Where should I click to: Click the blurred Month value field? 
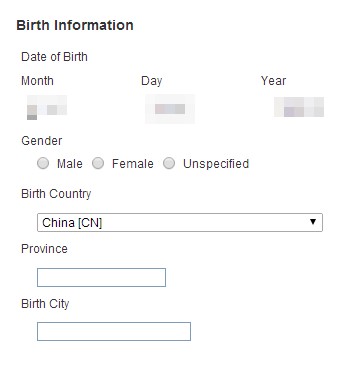point(47,108)
